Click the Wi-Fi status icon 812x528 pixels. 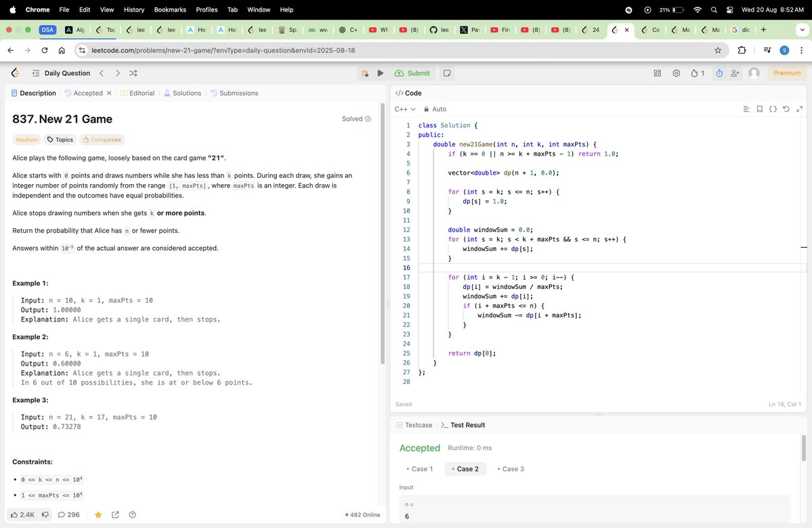[x=698, y=10]
